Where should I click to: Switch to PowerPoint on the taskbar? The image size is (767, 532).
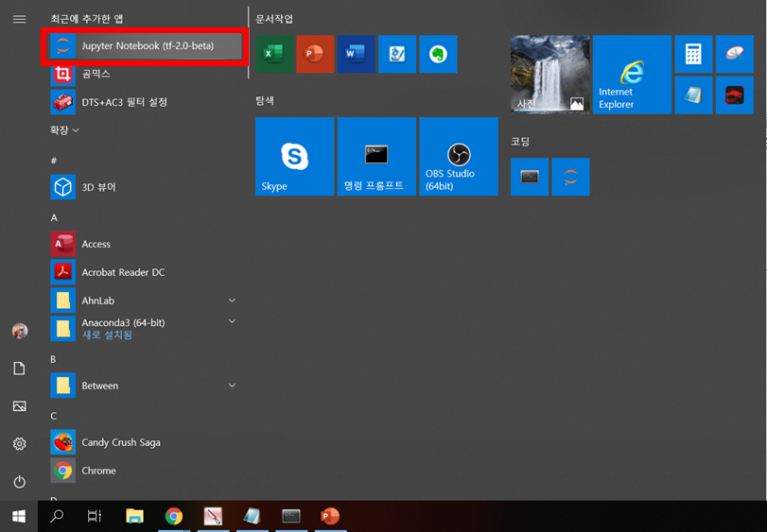click(x=330, y=516)
